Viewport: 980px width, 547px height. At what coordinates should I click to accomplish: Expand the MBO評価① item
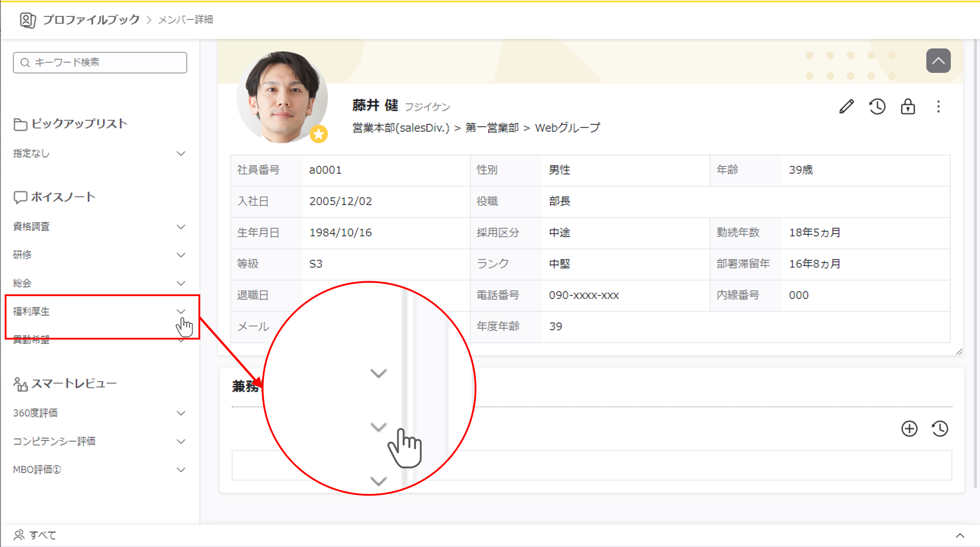coord(181,470)
